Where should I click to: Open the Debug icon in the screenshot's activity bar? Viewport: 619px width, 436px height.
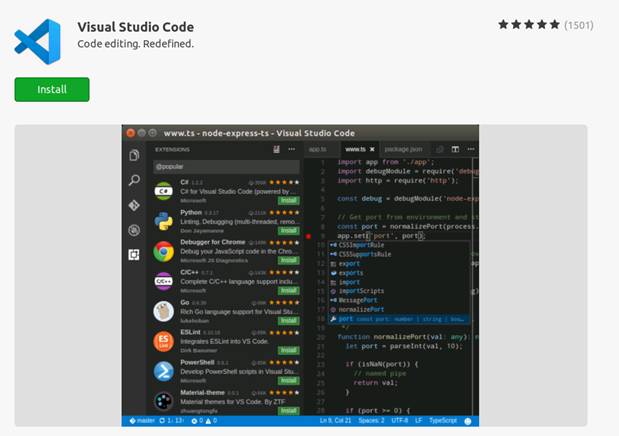pos(134,230)
